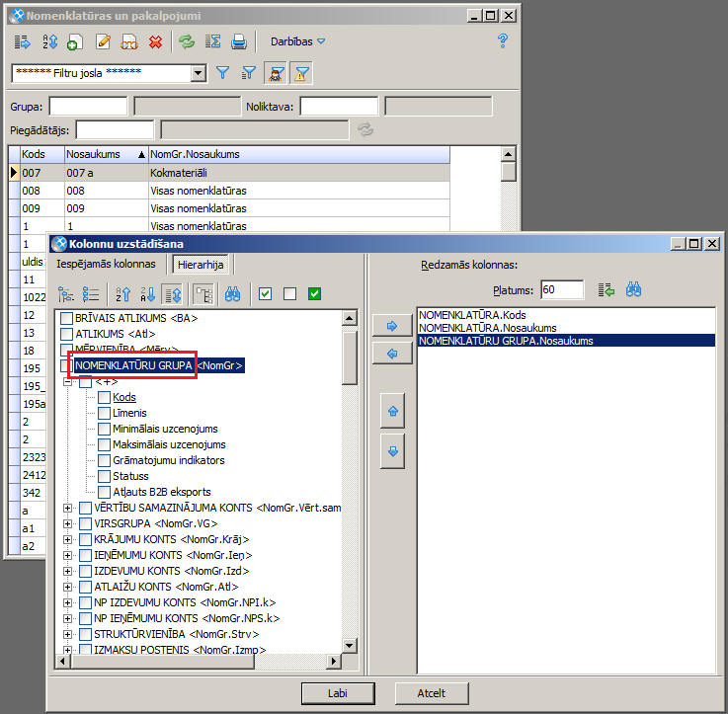Click the green checked box icon
The image size is (728, 714).
click(x=315, y=294)
